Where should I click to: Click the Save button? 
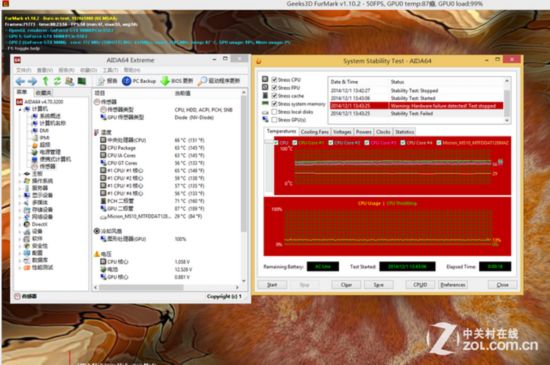pos(378,285)
